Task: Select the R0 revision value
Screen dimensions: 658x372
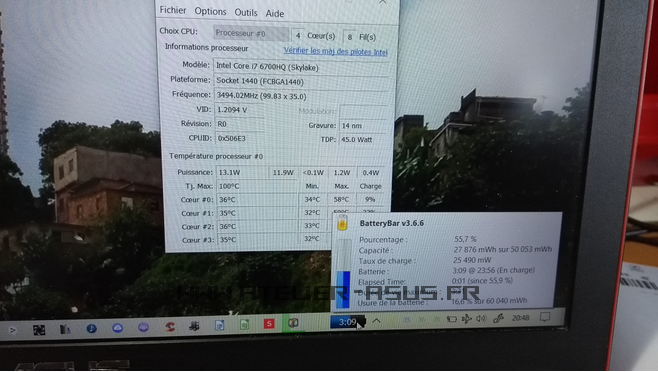Action: pyautogui.click(x=239, y=124)
